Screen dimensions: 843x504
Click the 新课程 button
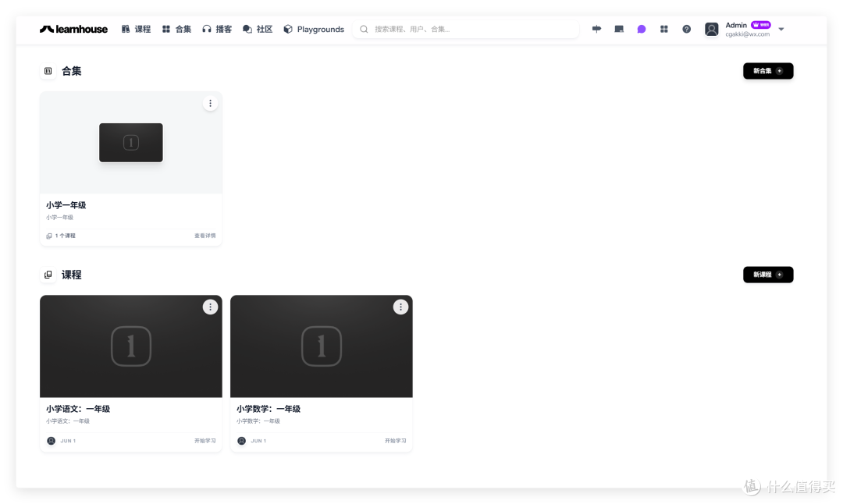tap(768, 275)
